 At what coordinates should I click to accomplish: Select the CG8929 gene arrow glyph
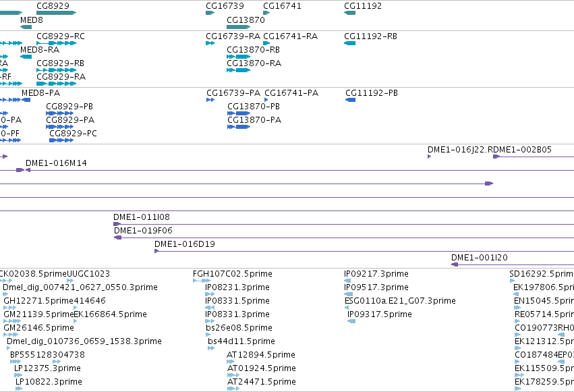tap(57, 13)
